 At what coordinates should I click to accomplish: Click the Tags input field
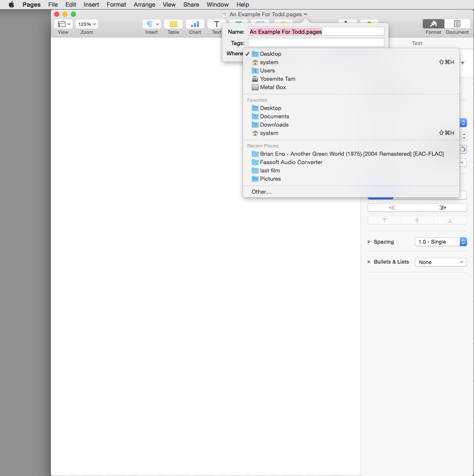click(x=316, y=43)
